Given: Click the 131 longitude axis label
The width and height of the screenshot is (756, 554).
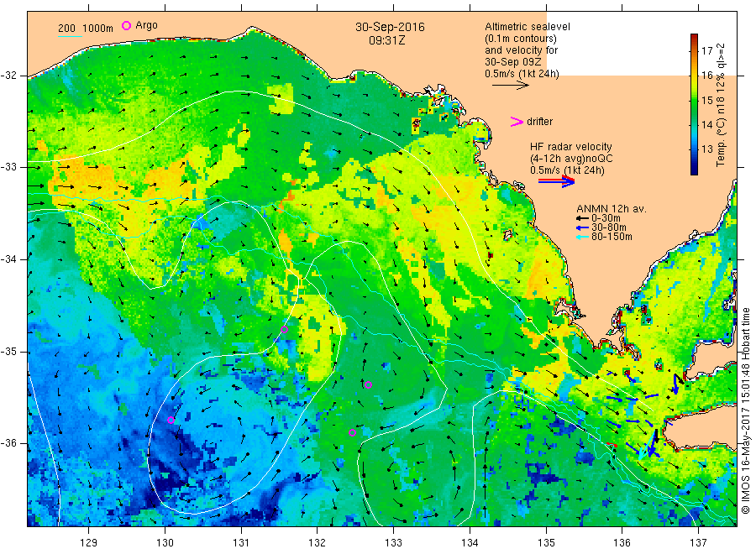Looking at the screenshot, I should 241,543.
